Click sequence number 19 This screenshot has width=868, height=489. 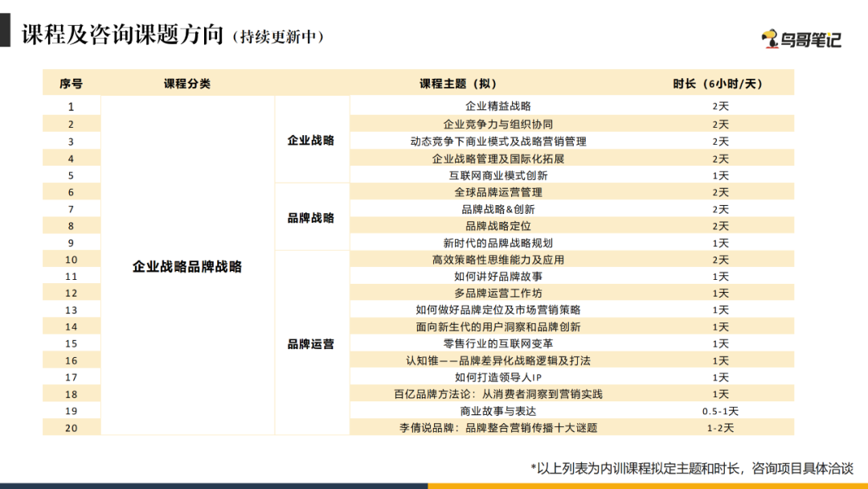pos(71,411)
